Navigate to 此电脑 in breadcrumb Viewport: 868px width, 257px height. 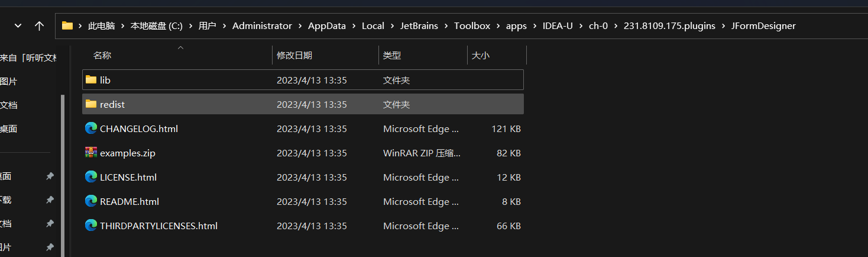pos(101,26)
